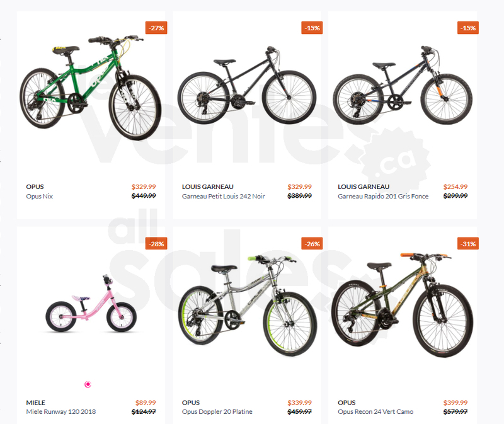This screenshot has width=504, height=424.
Task: Open the Garneau Rapido 201 Gris Fonce image
Action: point(403,85)
